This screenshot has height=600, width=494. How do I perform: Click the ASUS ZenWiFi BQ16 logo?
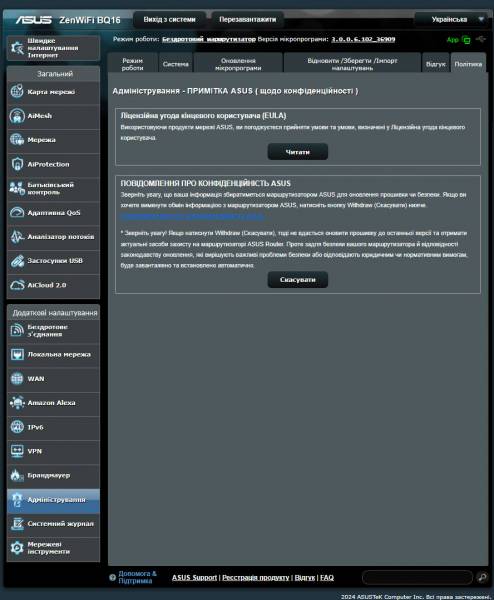(x=68, y=20)
